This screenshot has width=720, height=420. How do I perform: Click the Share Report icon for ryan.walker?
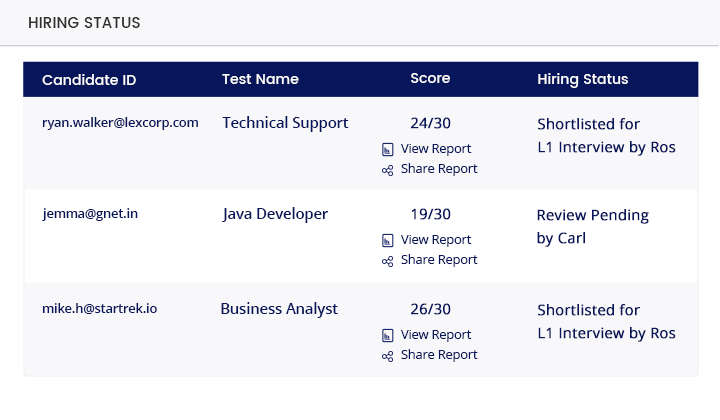388,170
